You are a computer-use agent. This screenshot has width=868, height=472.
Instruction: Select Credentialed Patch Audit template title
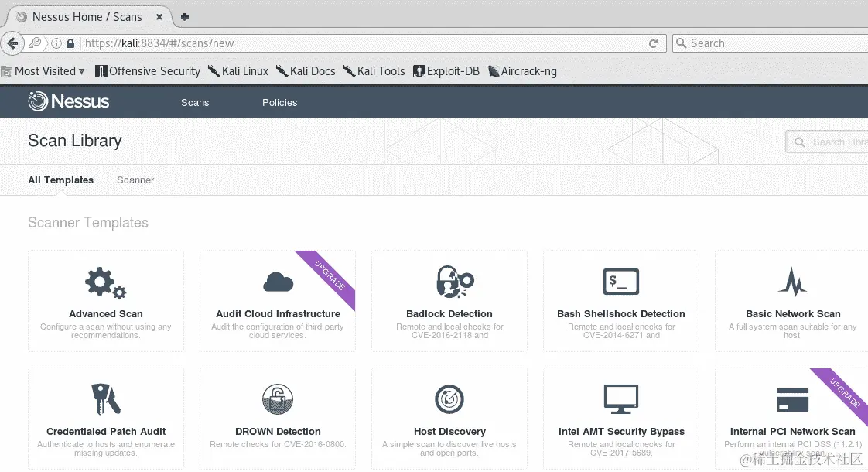tap(106, 431)
